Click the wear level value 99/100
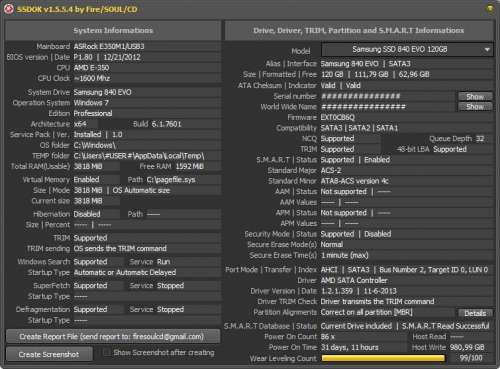500x369 pixels. click(x=471, y=358)
